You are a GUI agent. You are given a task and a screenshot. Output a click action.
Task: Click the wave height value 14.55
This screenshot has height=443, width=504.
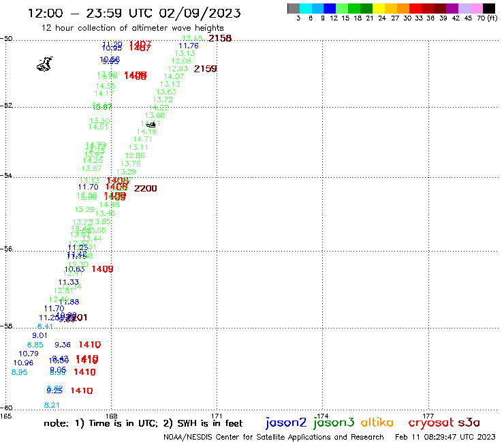tap(106, 87)
